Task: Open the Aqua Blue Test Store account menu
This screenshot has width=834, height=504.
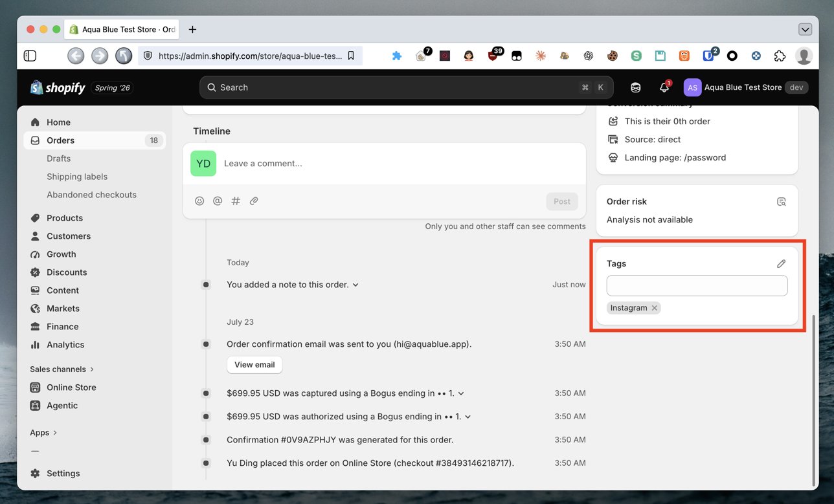Action: (746, 87)
